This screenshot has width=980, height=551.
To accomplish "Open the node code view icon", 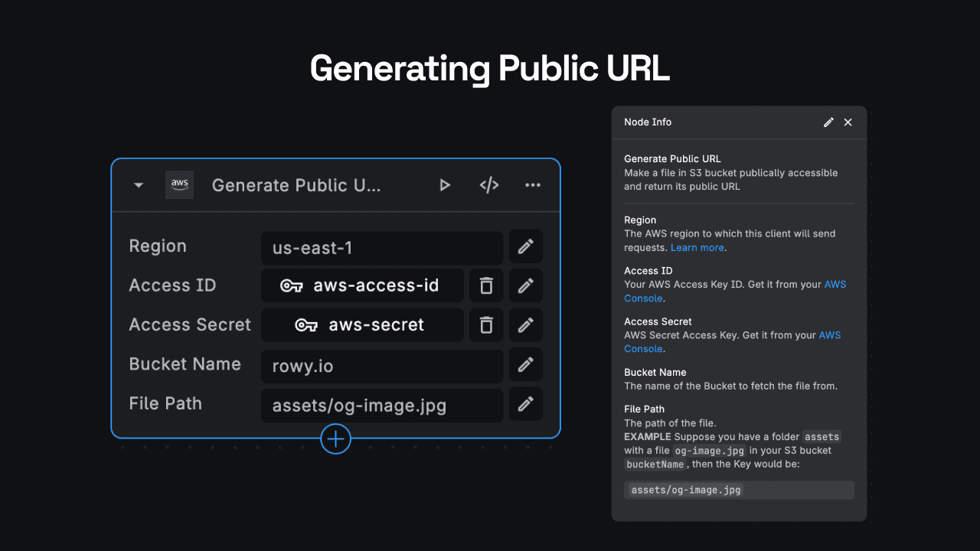I will point(489,185).
